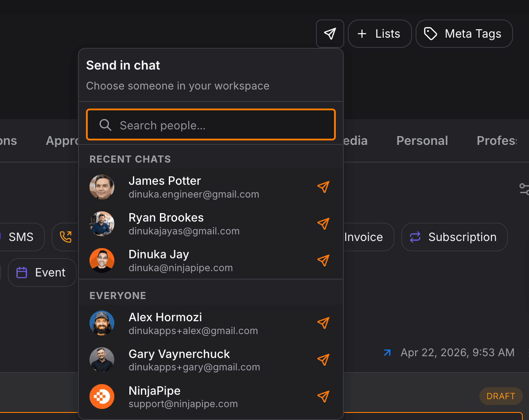The width and height of the screenshot is (529, 420).
Task: Click the paper plane icon in the top toolbar
Action: click(x=330, y=33)
